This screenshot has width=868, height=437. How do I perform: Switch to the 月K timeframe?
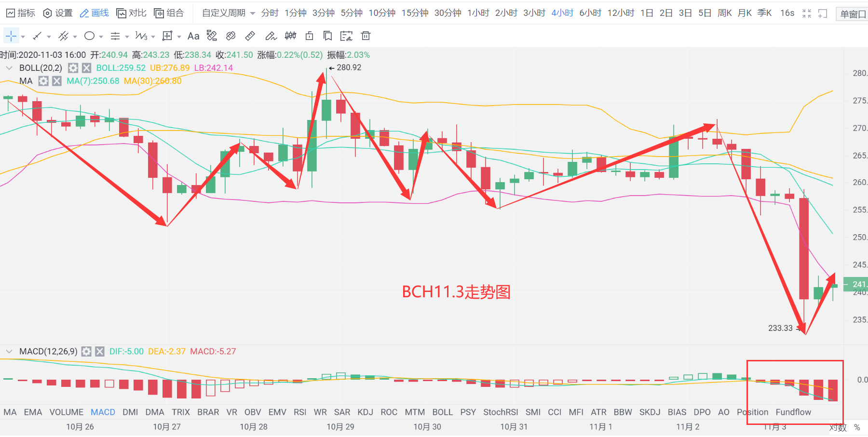click(745, 13)
